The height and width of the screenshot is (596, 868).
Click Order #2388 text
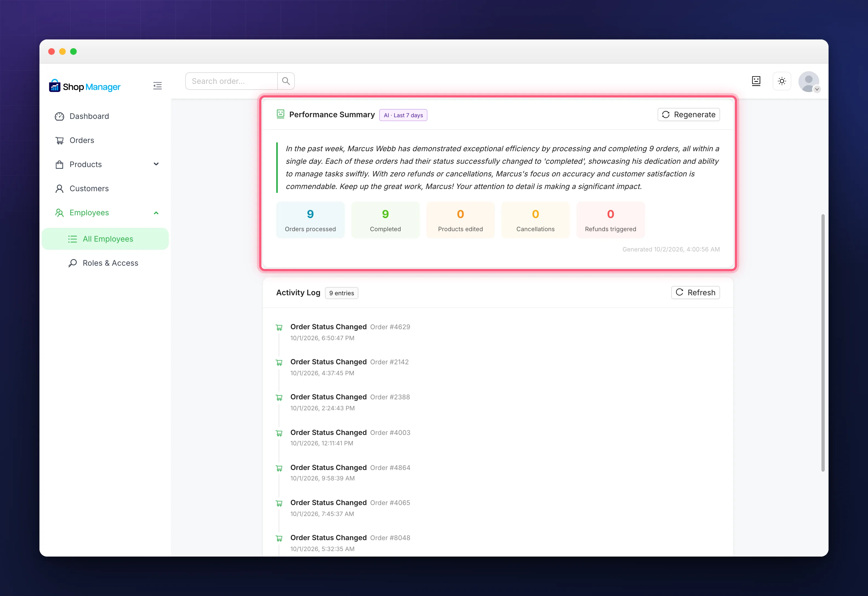point(390,397)
